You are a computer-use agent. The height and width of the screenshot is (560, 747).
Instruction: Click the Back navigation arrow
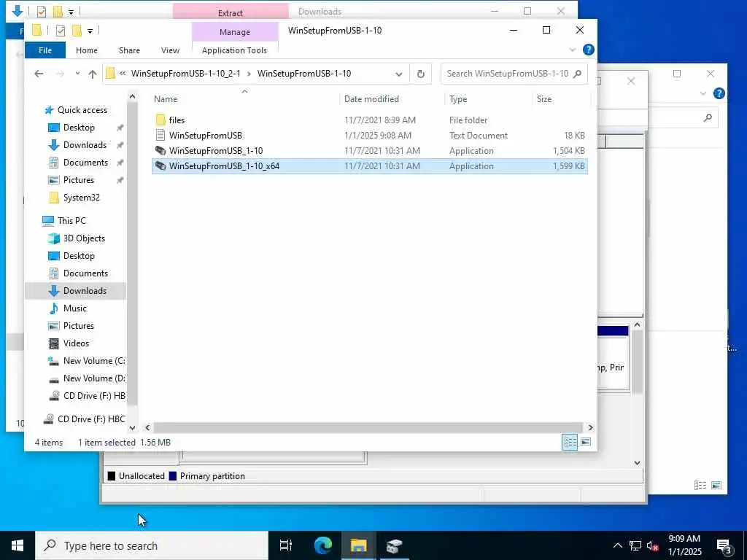(x=39, y=74)
